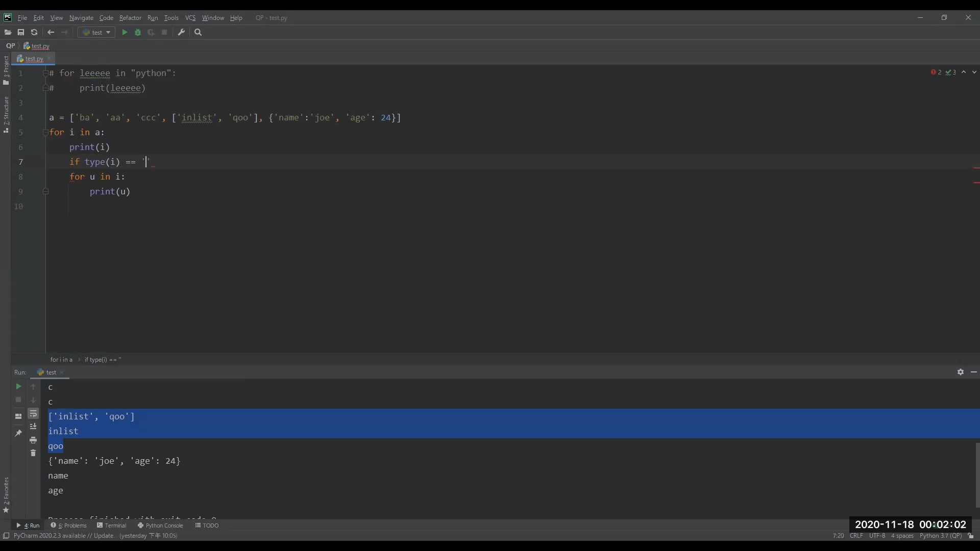Open the Refactor menu
This screenshot has width=980, height=551.
pos(130,18)
